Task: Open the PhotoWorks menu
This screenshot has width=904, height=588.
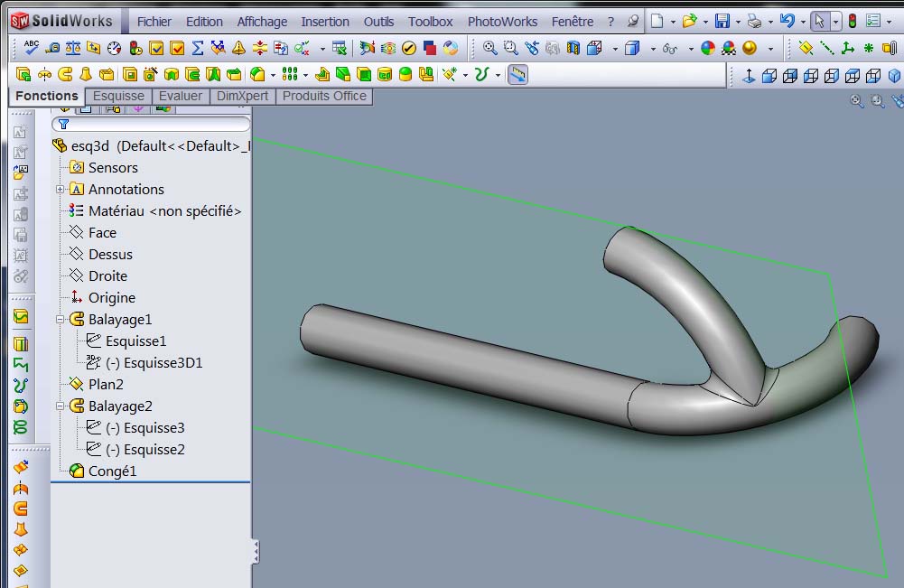Action: tap(502, 22)
